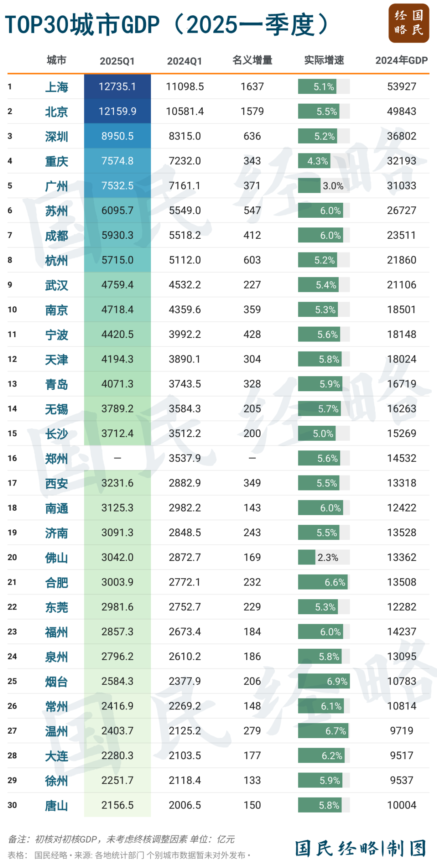Click the 2025Q1 column header
This screenshot has width=437, height=868.
pos(117,61)
